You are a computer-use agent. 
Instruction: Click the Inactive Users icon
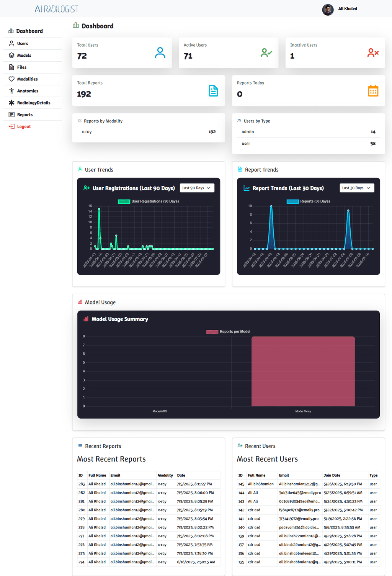(372, 53)
